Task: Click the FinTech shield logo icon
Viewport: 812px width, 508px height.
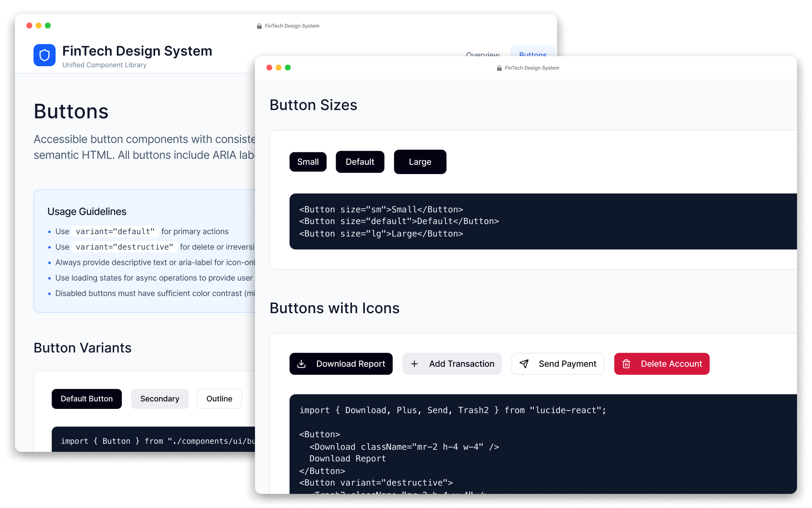Action: coord(45,55)
